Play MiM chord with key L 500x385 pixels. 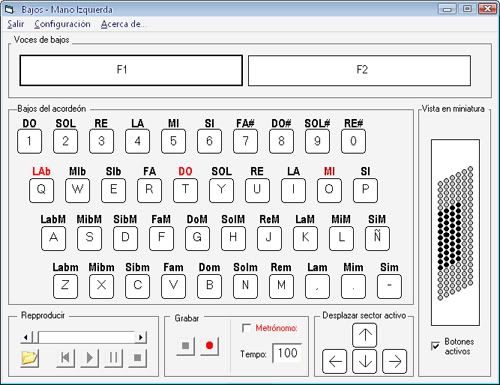point(342,238)
